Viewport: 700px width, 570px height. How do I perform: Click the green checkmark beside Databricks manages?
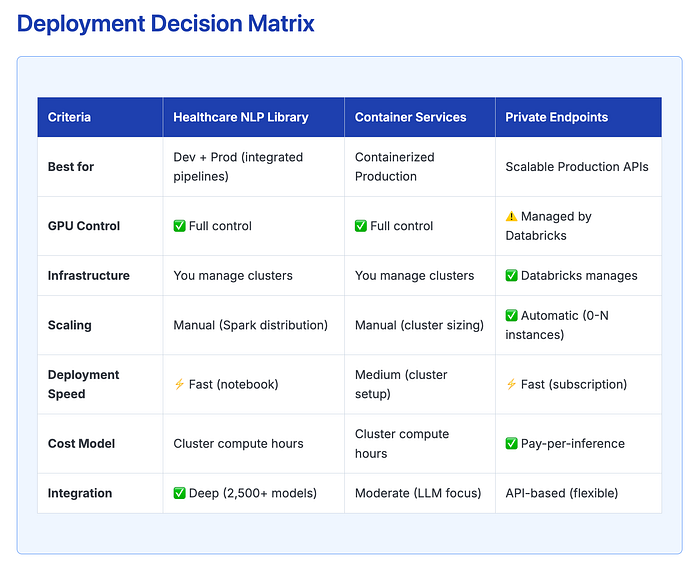[511, 275]
